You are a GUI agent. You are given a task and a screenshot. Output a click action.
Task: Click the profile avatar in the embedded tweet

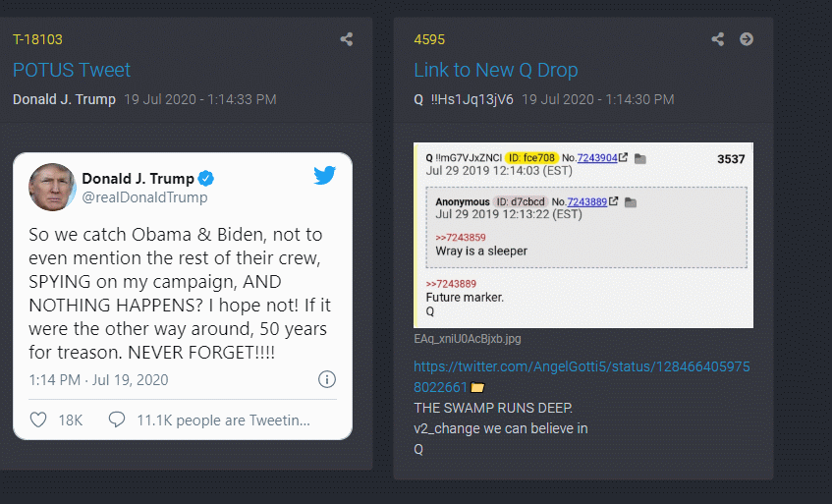click(x=52, y=187)
